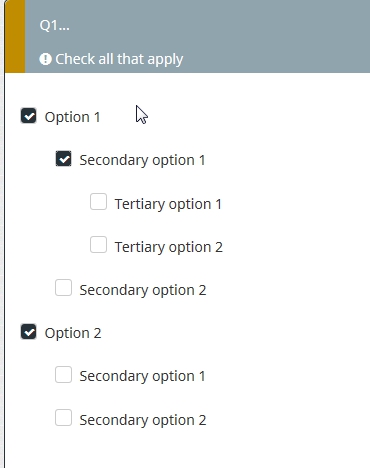Click the gold stripe beside question header
Screen dimensions: 370x468
[x=15, y=36]
